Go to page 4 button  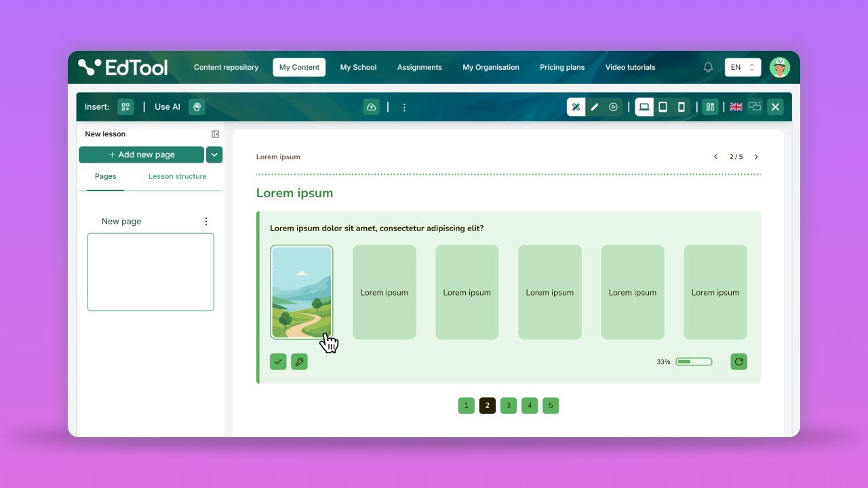tap(530, 406)
